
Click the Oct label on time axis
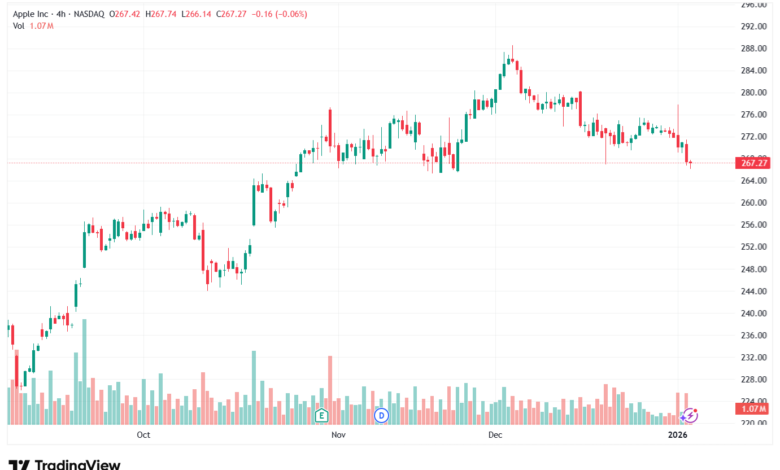(x=143, y=435)
